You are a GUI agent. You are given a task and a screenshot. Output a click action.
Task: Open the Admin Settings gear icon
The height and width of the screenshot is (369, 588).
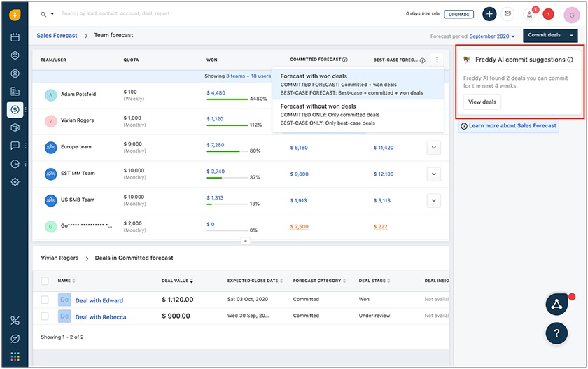[15, 182]
